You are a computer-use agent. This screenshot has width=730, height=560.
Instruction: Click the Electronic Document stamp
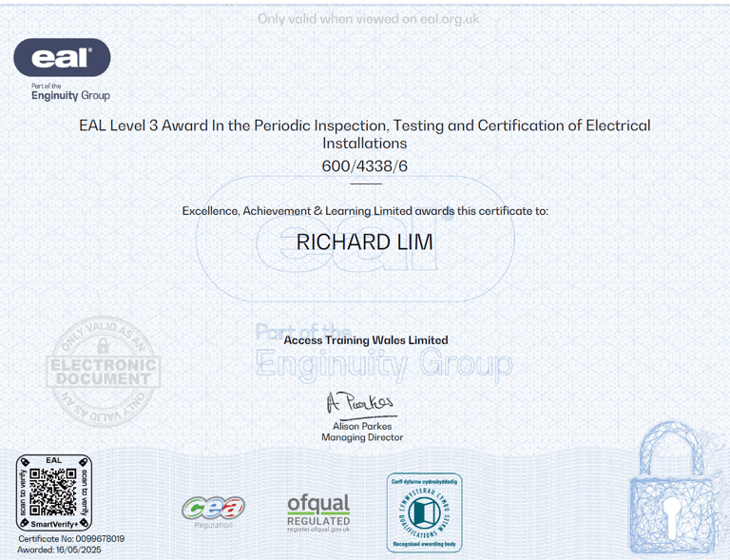[x=104, y=372]
